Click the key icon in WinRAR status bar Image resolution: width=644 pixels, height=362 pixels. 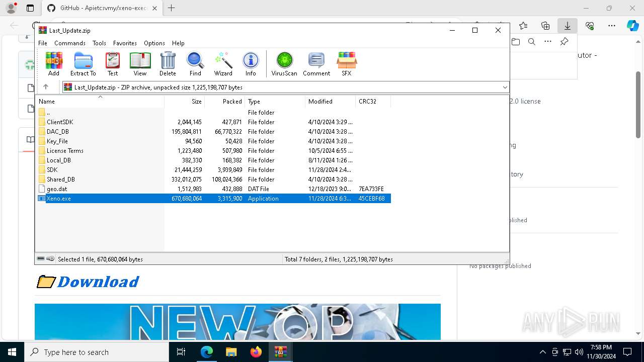pyautogui.click(x=50, y=259)
